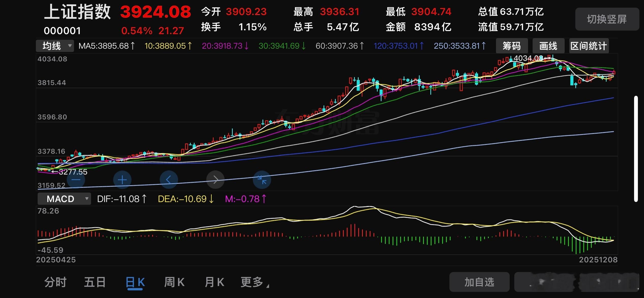Open the 筹码 chip distribution view
Viewport: 644px width, 298px height.
(512, 46)
